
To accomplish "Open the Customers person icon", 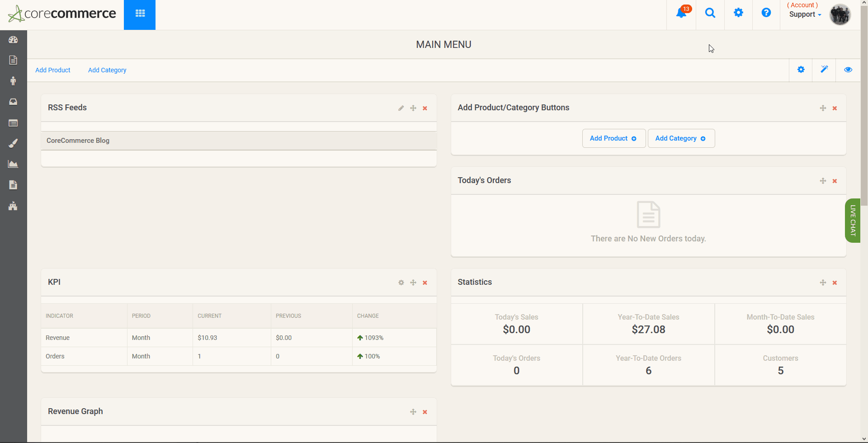I will point(13,81).
